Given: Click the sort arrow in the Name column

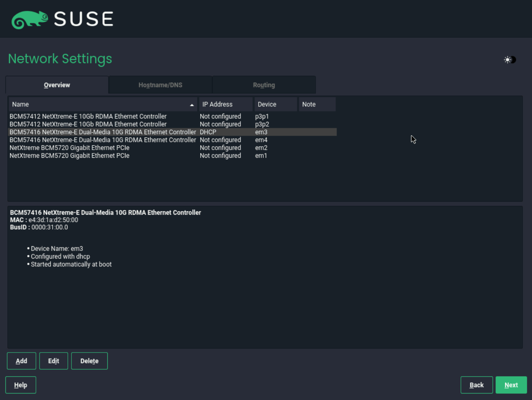Looking at the screenshot, I should 192,104.
